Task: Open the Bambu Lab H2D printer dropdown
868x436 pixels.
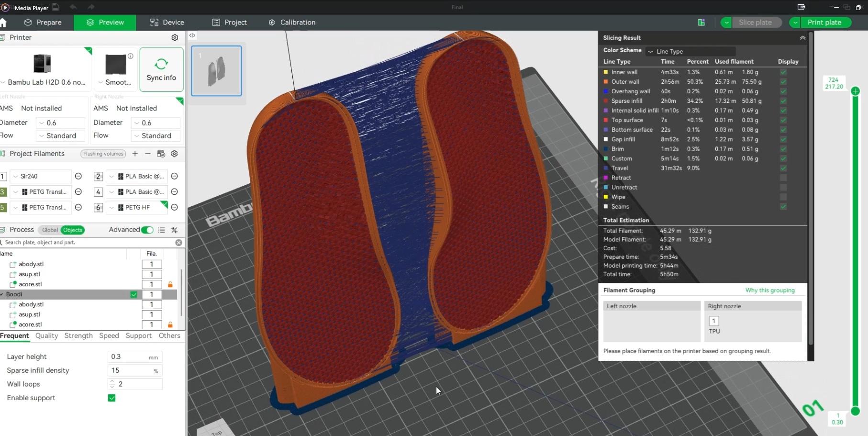Action: (43, 82)
